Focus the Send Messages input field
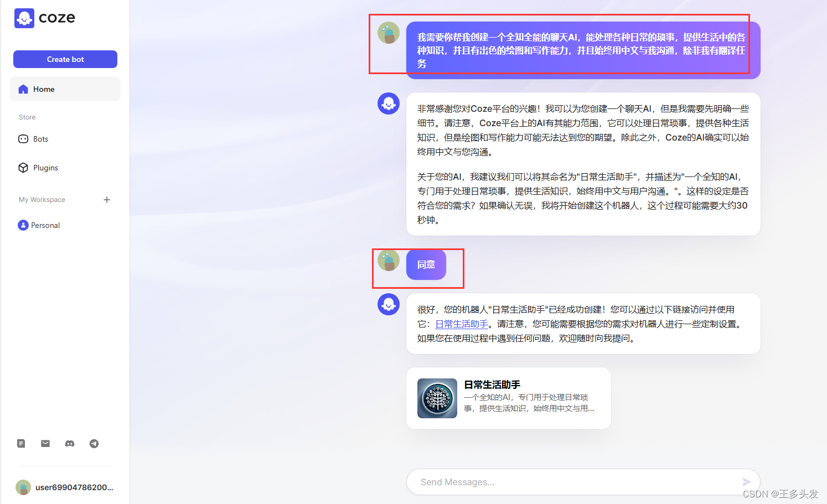Image resolution: width=827 pixels, height=504 pixels. click(583, 482)
